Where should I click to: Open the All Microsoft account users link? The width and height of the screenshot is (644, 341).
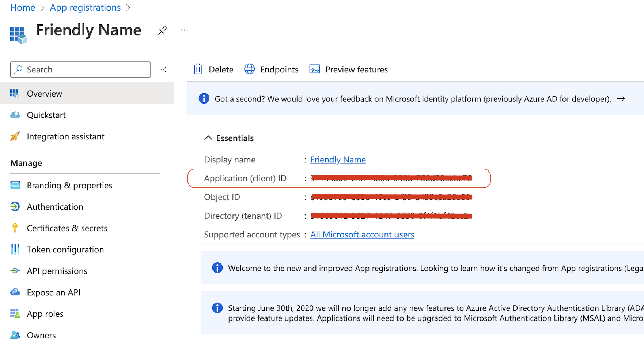click(x=362, y=235)
